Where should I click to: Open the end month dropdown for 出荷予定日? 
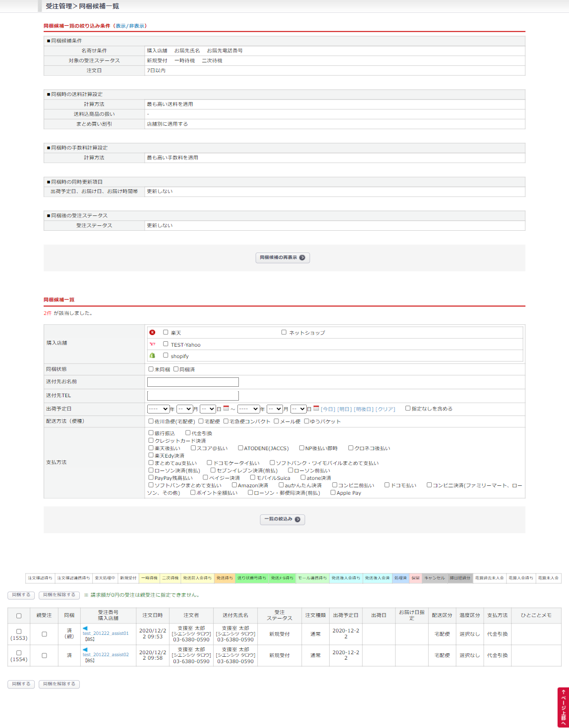click(x=275, y=409)
